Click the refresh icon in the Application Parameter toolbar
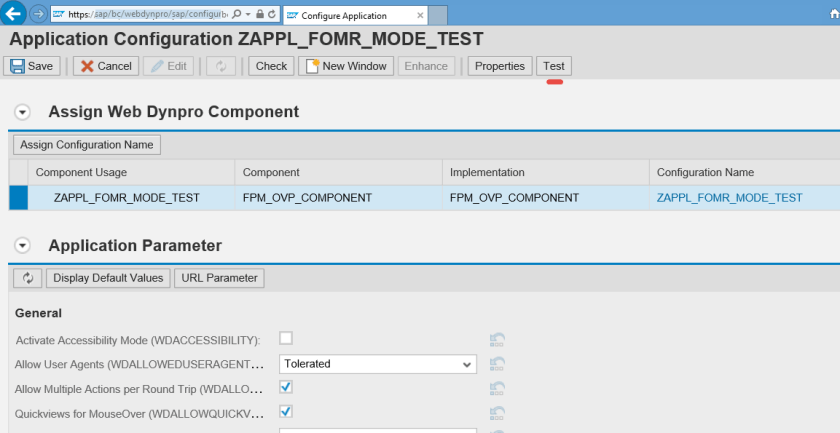Viewport: 840px width, 433px height. (x=27, y=278)
